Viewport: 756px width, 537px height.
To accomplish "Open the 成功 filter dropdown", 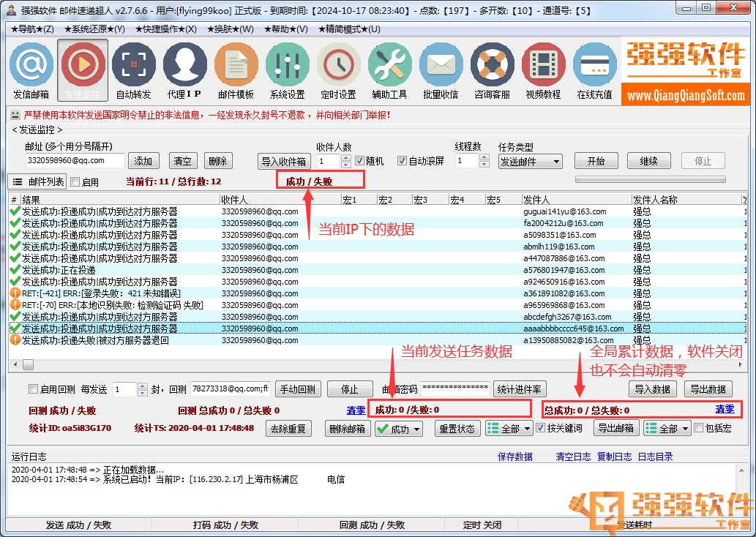I will click(399, 429).
